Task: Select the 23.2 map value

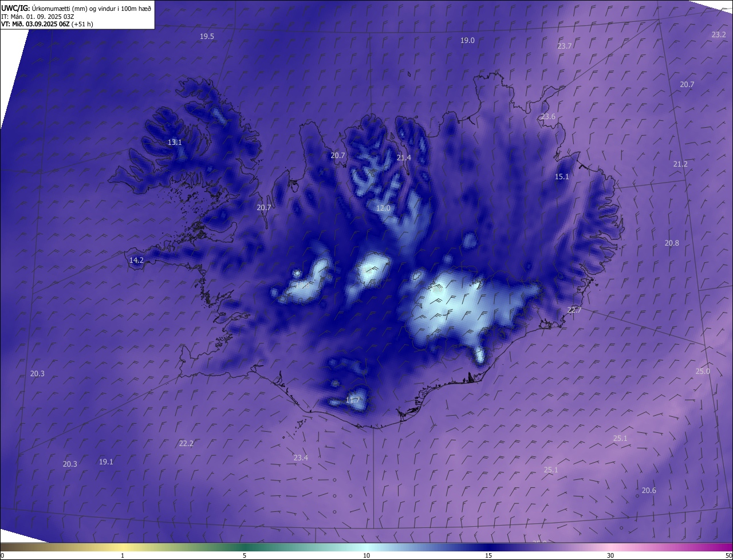Action: [719, 34]
